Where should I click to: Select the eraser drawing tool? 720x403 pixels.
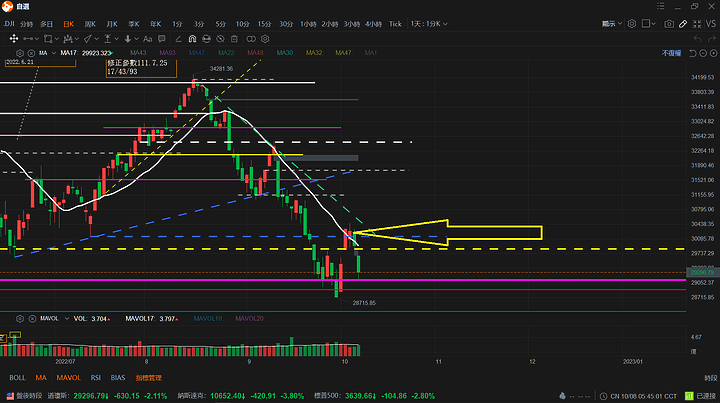tap(178, 39)
